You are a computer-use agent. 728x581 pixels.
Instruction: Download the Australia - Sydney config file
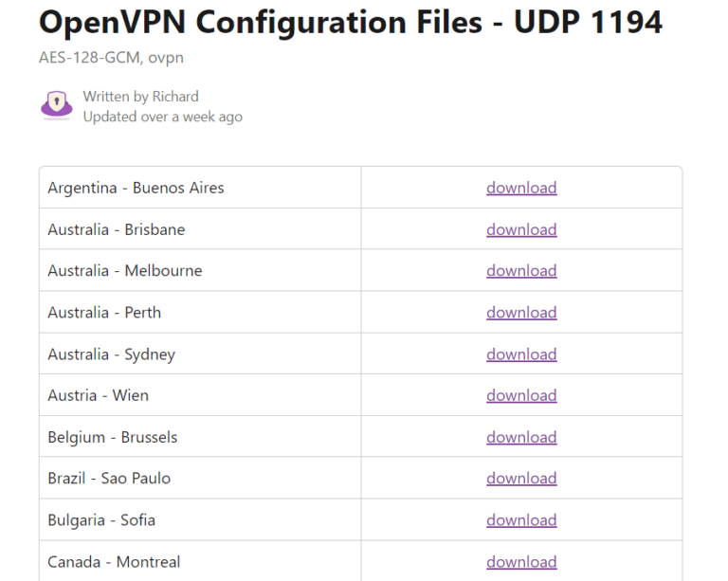click(521, 354)
